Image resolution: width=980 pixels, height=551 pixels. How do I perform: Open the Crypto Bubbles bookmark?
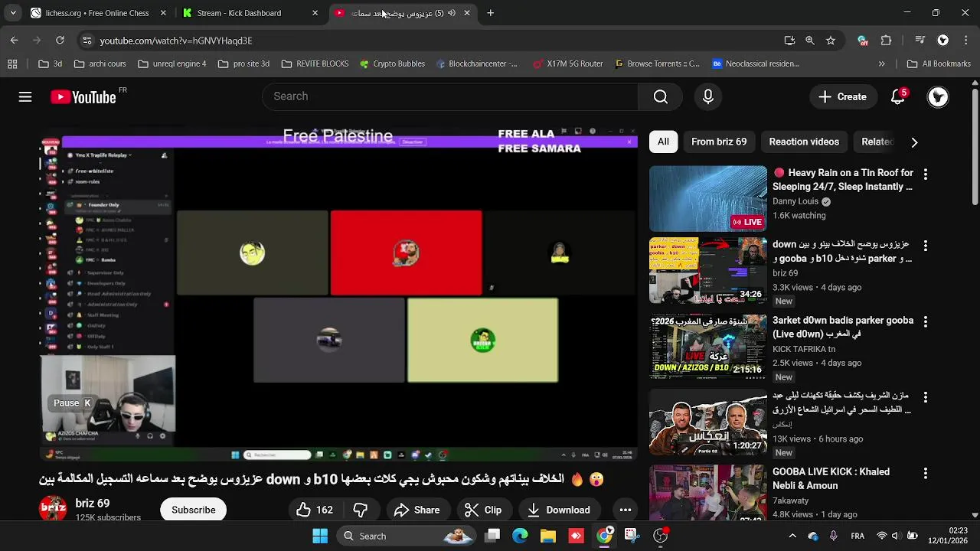392,64
